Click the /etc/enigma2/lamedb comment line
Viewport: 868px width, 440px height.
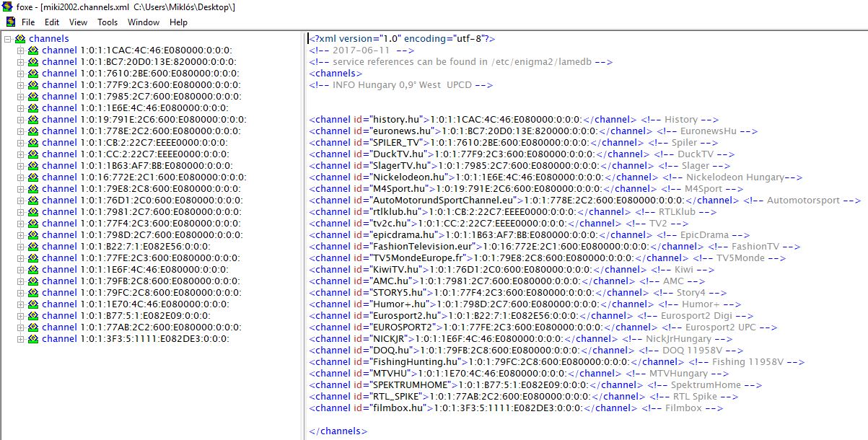click(x=460, y=62)
